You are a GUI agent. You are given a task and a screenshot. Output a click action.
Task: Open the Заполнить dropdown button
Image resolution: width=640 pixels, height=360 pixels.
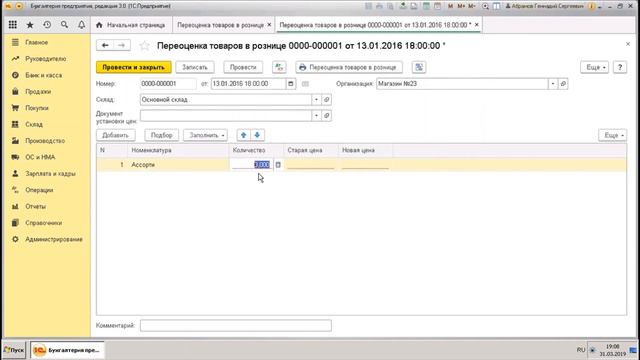(206, 135)
